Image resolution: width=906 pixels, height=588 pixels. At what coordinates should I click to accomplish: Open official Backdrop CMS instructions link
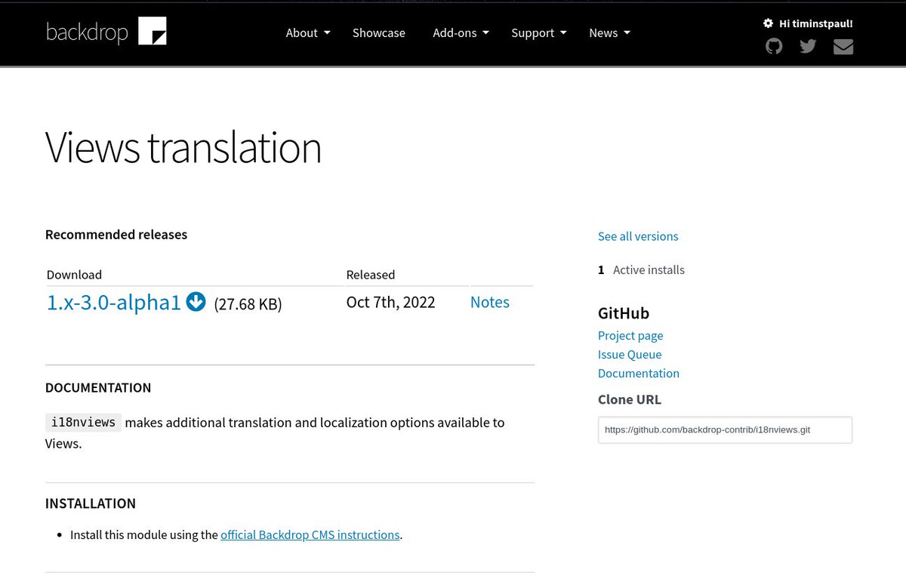(x=310, y=534)
